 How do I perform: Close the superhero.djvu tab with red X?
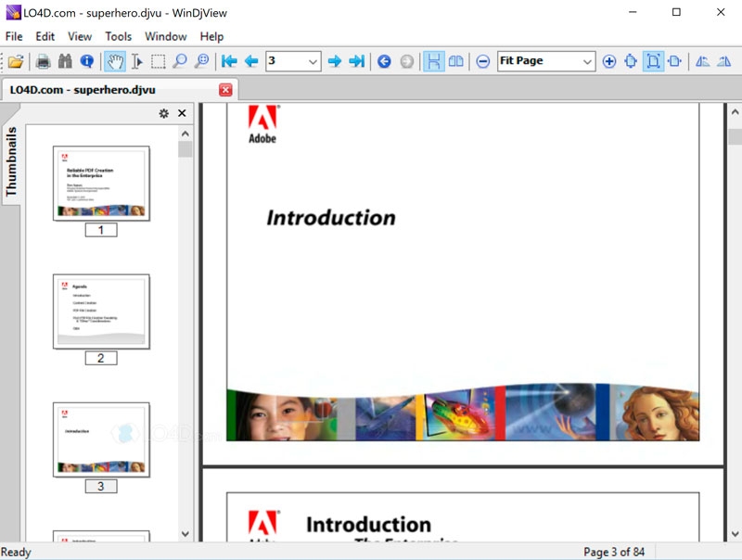pos(225,90)
